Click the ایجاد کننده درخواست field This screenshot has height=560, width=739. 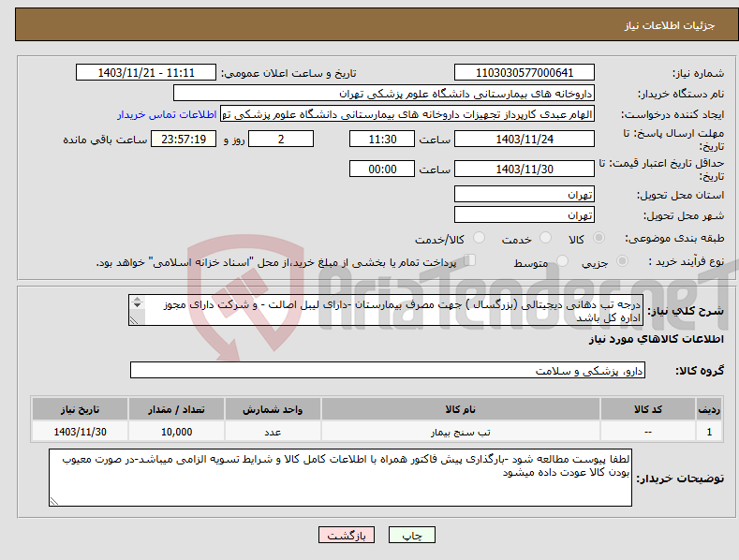tap(407, 114)
